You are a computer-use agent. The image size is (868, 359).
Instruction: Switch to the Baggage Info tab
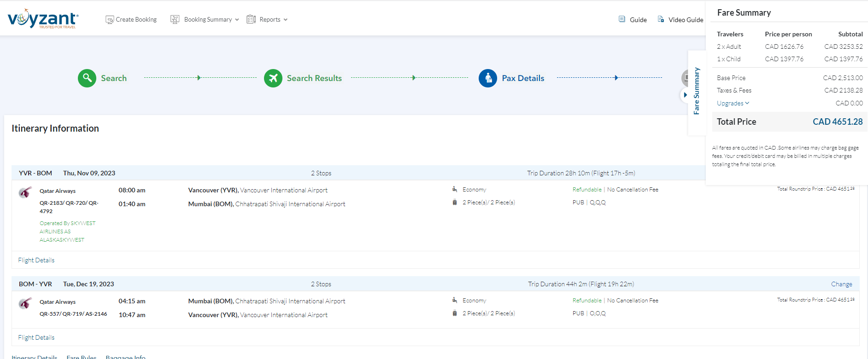tap(125, 357)
